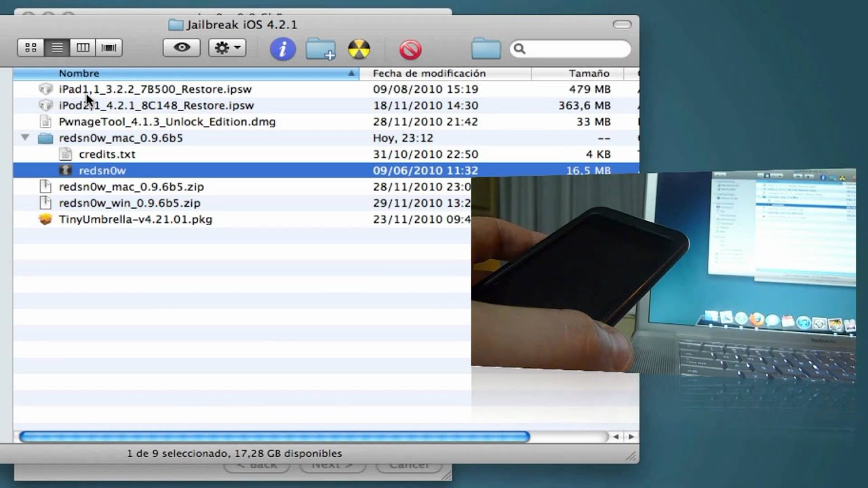This screenshot has width=868, height=488.
Task: Click the redsn0w_mac folder icon
Action: tap(45, 138)
